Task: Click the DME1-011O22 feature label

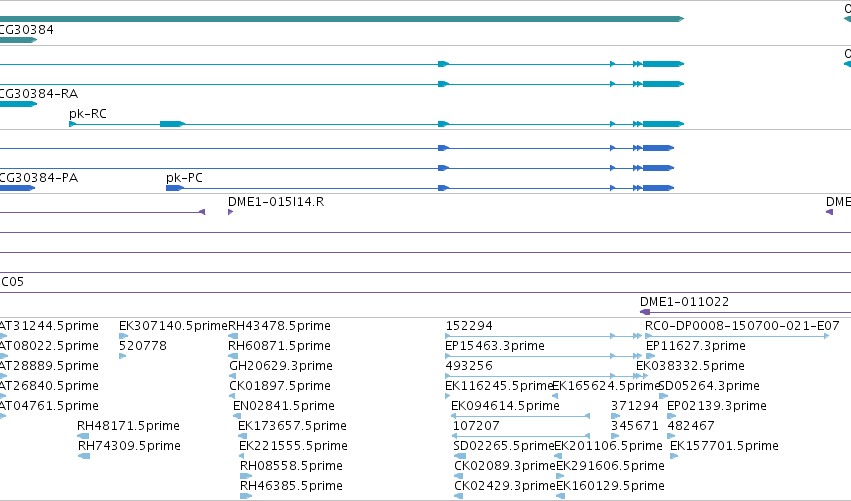Action: click(684, 302)
